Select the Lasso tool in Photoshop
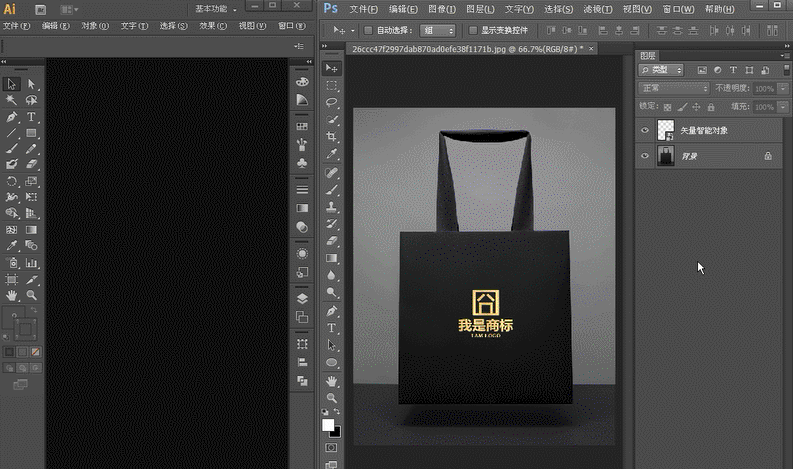 tap(331, 102)
